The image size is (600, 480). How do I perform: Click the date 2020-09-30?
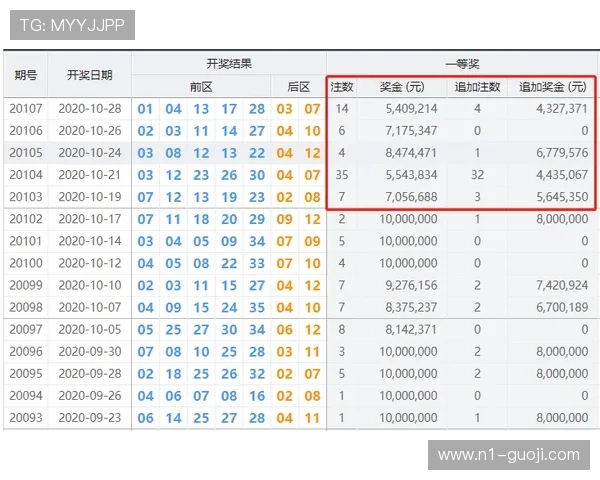pos(89,351)
